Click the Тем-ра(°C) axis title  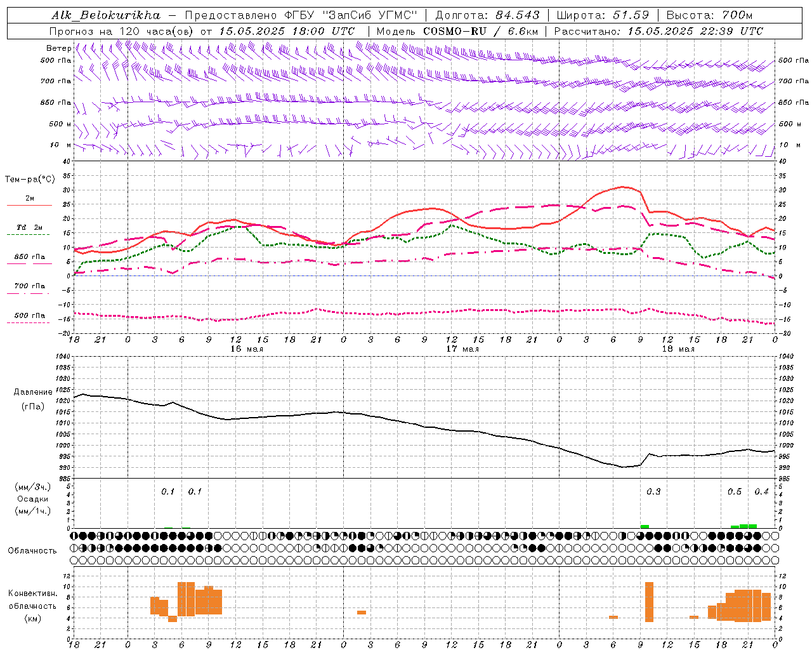coord(29,180)
